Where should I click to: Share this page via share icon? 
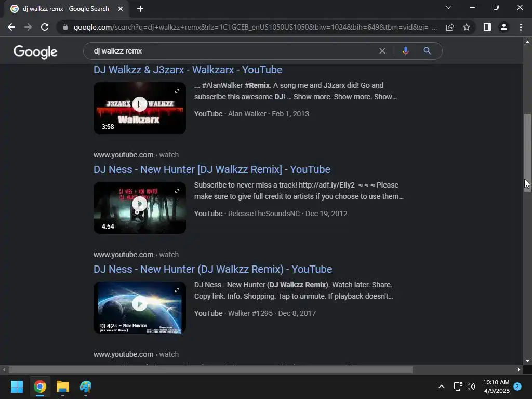click(x=450, y=27)
